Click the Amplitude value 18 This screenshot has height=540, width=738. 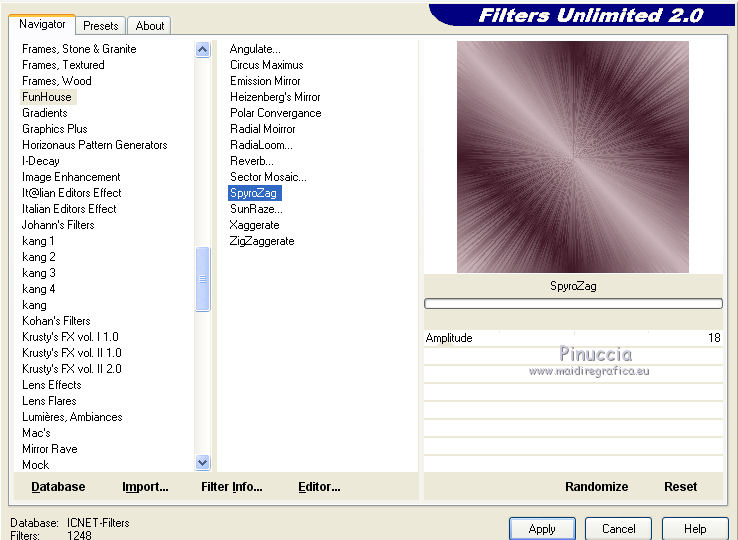(x=714, y=338)
